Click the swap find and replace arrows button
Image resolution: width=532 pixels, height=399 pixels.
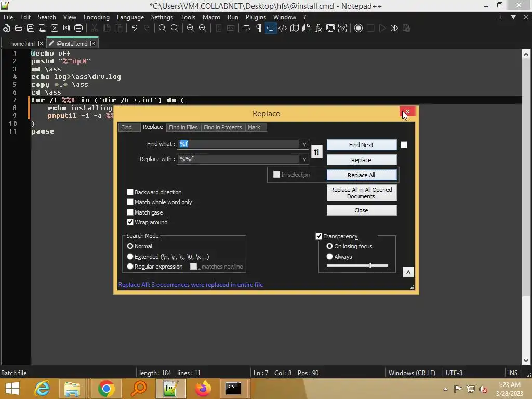coord(316,152)
